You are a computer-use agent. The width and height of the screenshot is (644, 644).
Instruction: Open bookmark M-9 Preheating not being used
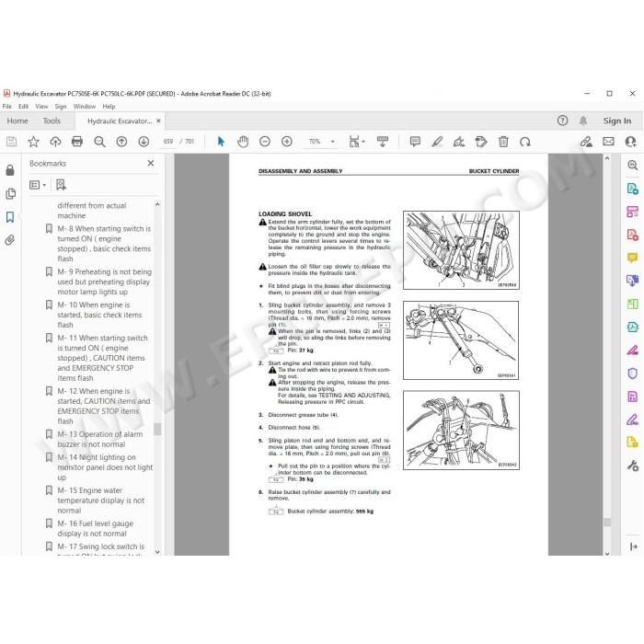tap(104, 282)
